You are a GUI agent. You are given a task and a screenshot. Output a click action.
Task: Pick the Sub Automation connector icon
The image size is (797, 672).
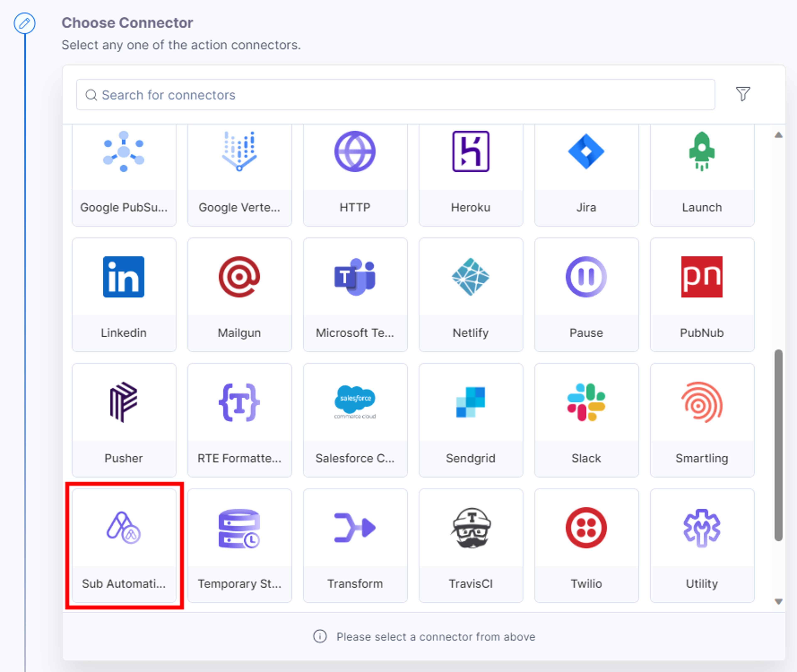tap(123, 528)
